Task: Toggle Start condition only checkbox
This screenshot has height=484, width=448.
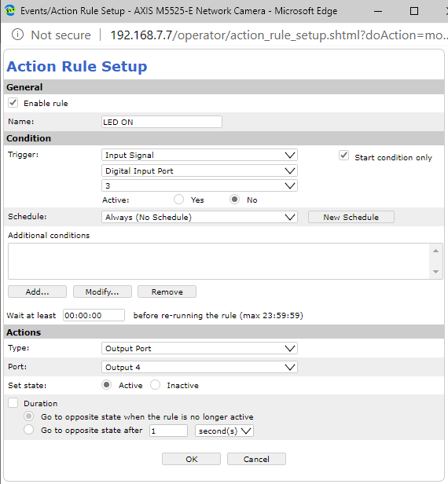Action: (x=343, y=156)
